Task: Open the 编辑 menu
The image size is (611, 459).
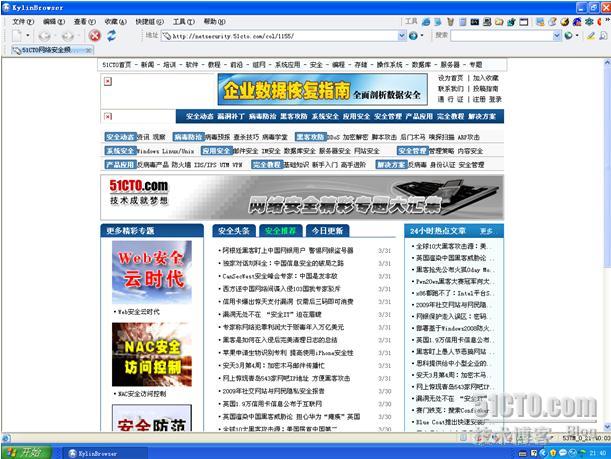Action: coord(53,21)
